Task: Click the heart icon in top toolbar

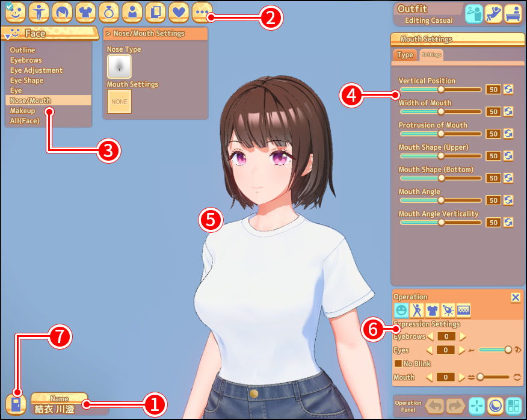Action: [x=177, y=11]
